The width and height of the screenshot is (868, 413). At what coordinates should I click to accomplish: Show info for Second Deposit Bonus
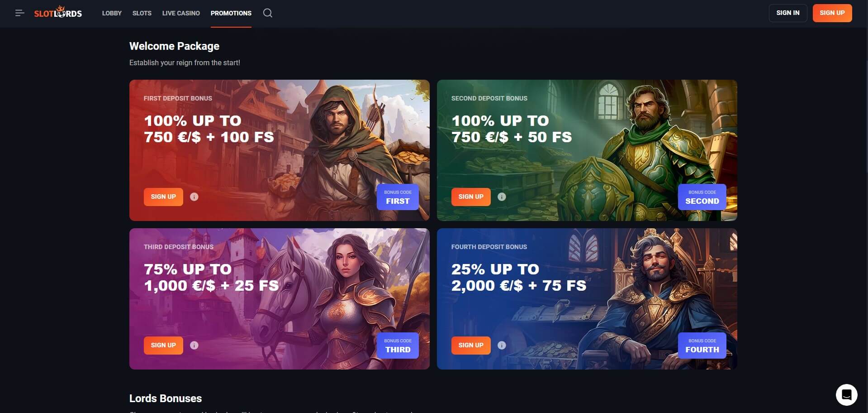(502, 197)
